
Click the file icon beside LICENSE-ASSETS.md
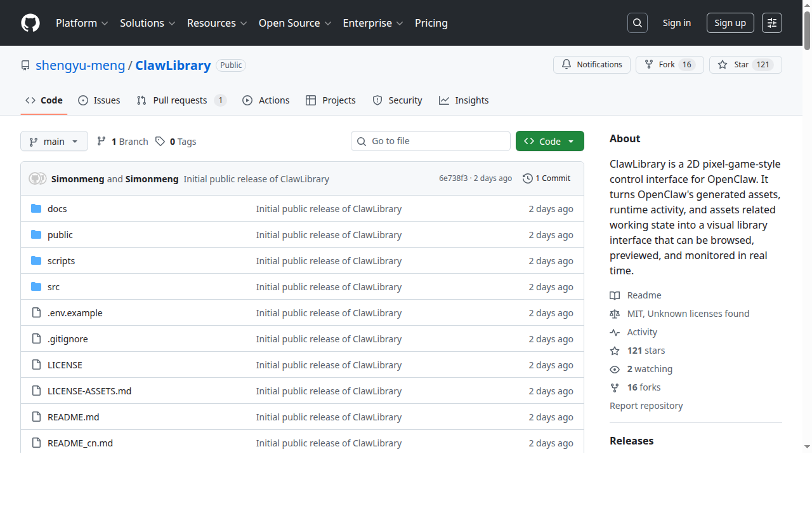point(36,391)
